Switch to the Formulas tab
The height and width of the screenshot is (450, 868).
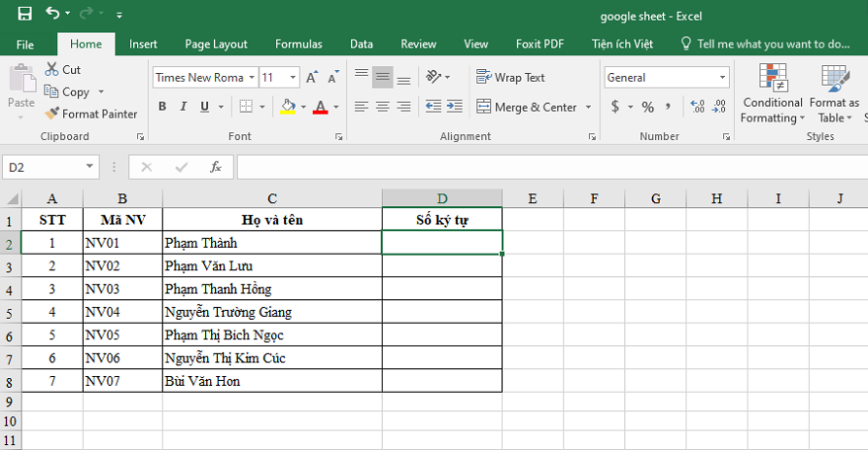point(298,44)
